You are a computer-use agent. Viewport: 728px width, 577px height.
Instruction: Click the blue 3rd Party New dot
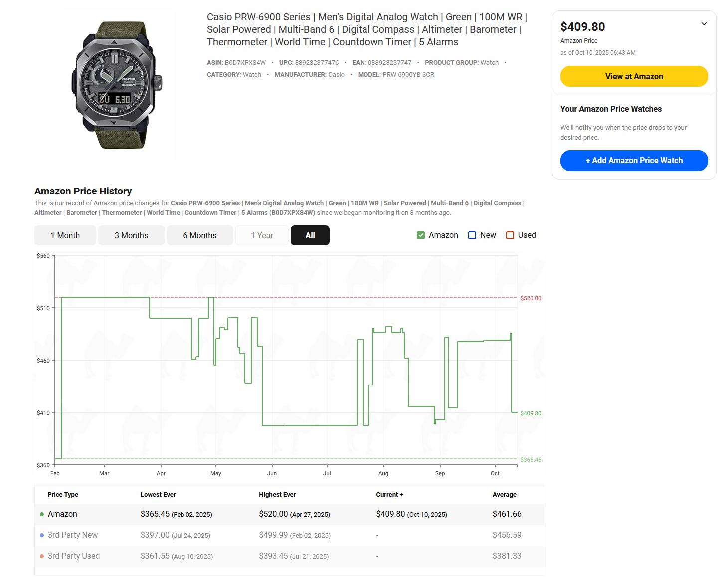point(42,535)
